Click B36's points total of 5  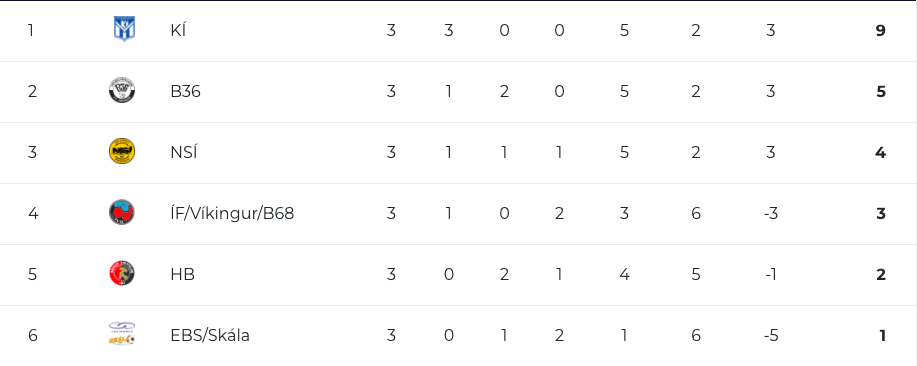pos(881,92)
